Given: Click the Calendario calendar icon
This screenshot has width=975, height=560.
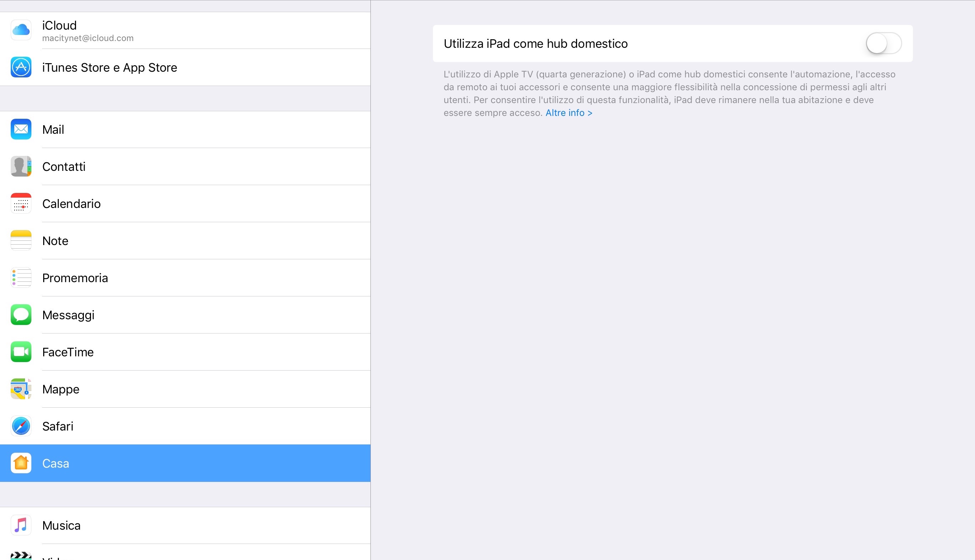Looking at the screenshot, I should 21,203.
